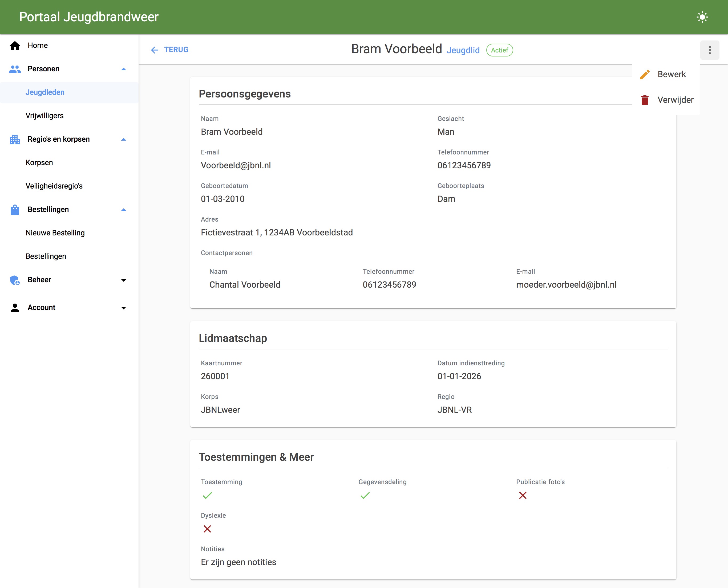Click the Account person icon
The width and height of the screenshot is (728, 588).
click(15, 308)
